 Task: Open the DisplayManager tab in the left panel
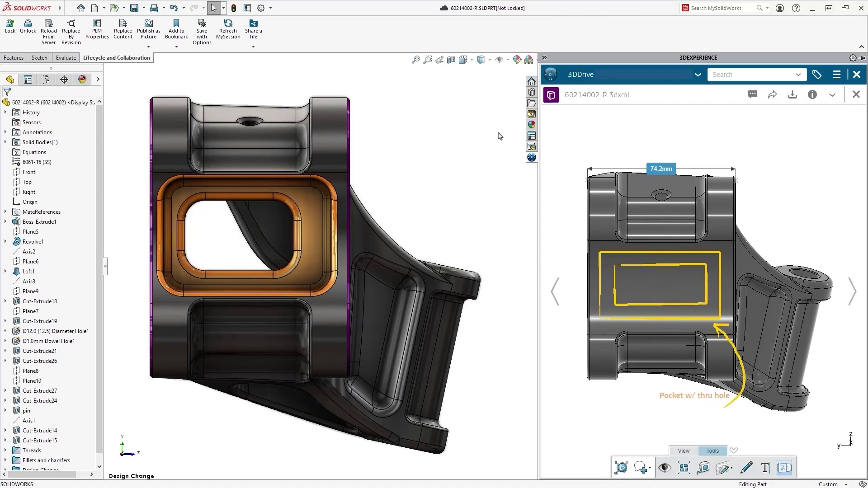[82, 79]
